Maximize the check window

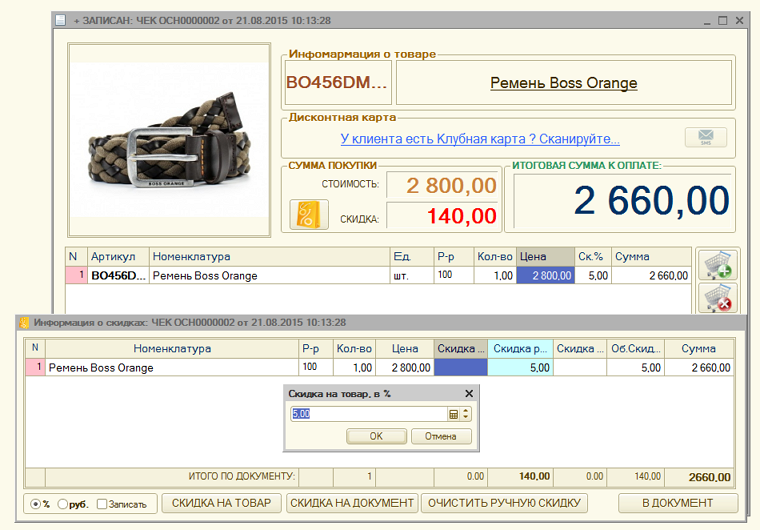tap(723, 20)
